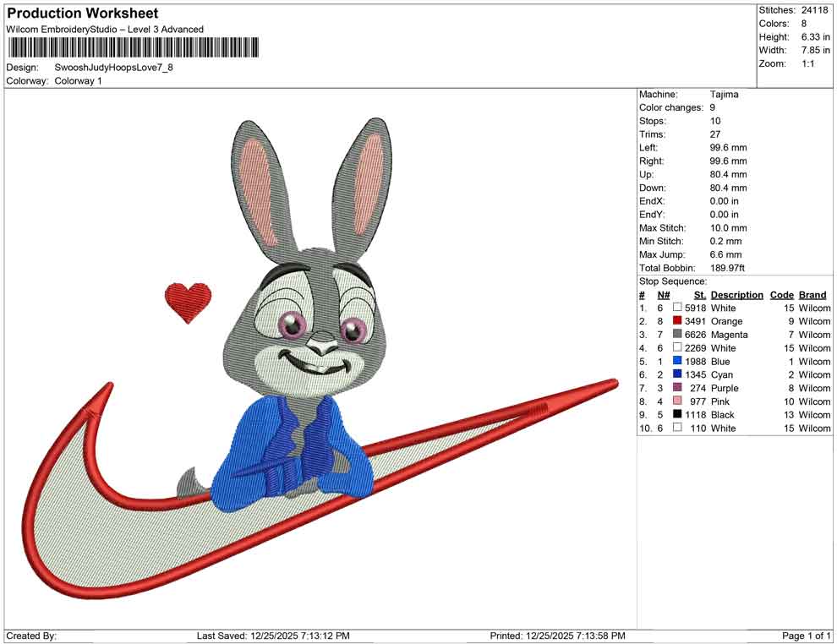The height and width of the screenshot is (644, 837).
Task: Expand the Stop Sequence section
Action: [672, 281]
